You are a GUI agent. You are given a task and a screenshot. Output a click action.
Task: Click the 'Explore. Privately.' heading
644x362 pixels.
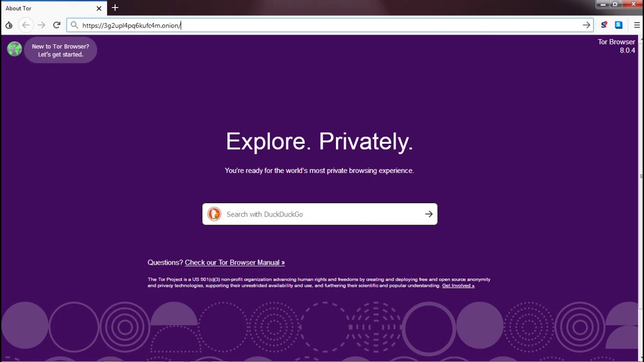319,141
